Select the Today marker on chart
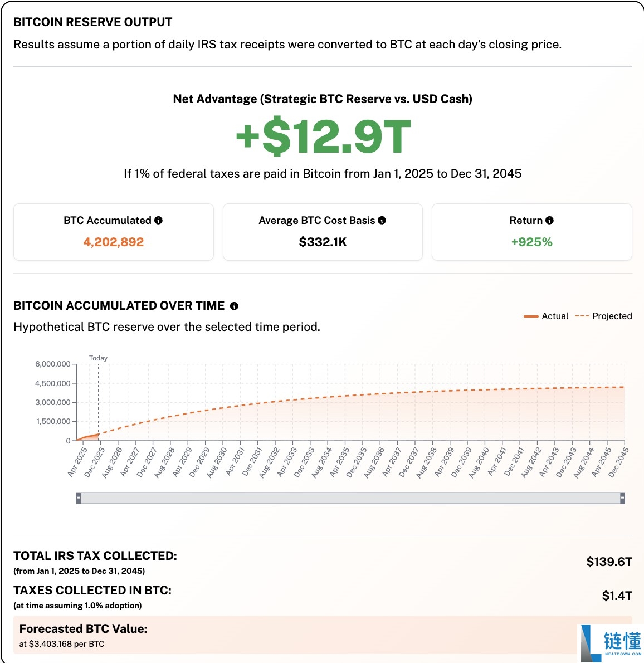 (x=98, y=358)
